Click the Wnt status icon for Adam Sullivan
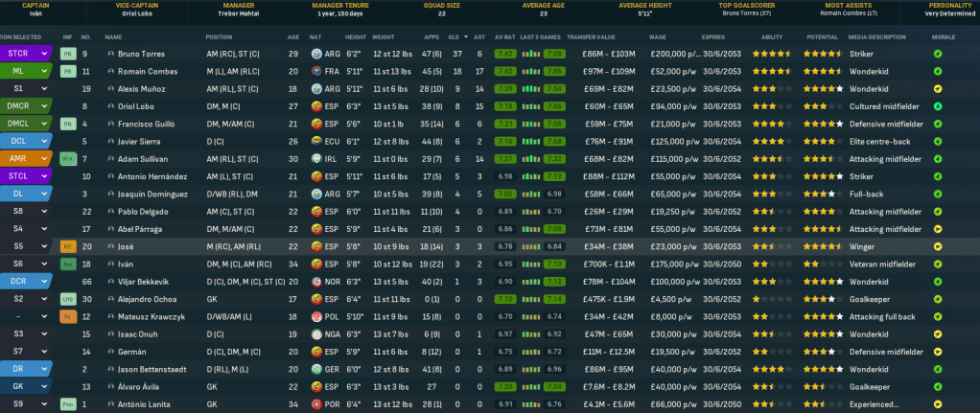Image resolution: width=980 pixels, height=413 pixels. point(67,158)
